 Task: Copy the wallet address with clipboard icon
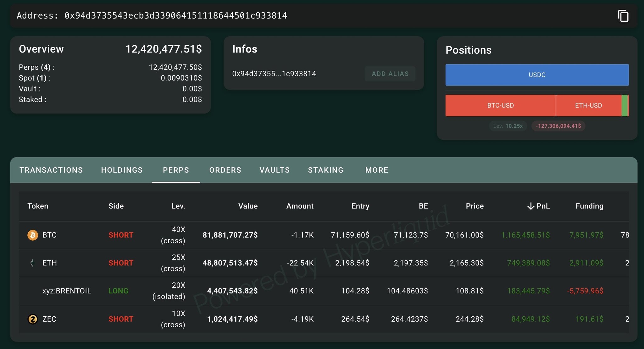[623, 16]
